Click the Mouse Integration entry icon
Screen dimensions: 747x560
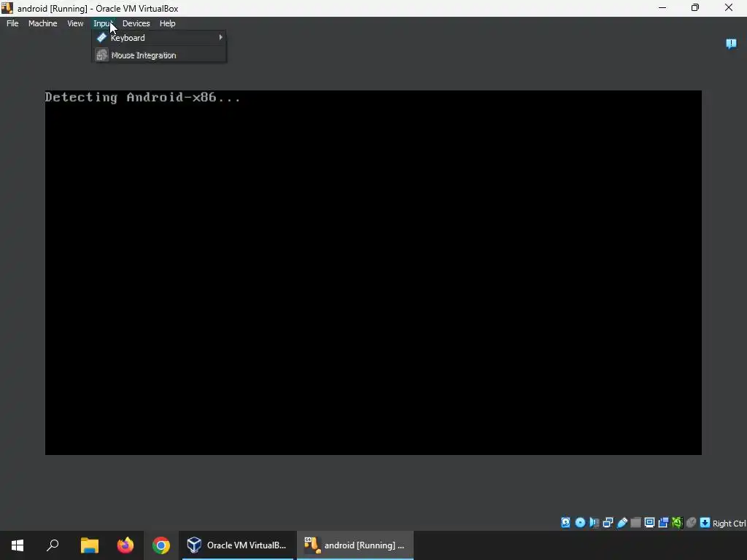click(101, 55)
